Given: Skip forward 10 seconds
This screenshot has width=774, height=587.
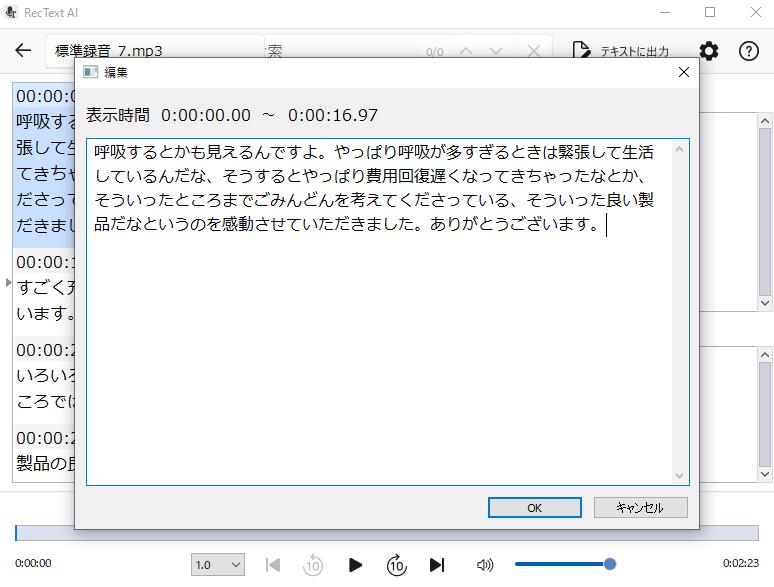Looking at the screenshot, I should pos(396,565).
